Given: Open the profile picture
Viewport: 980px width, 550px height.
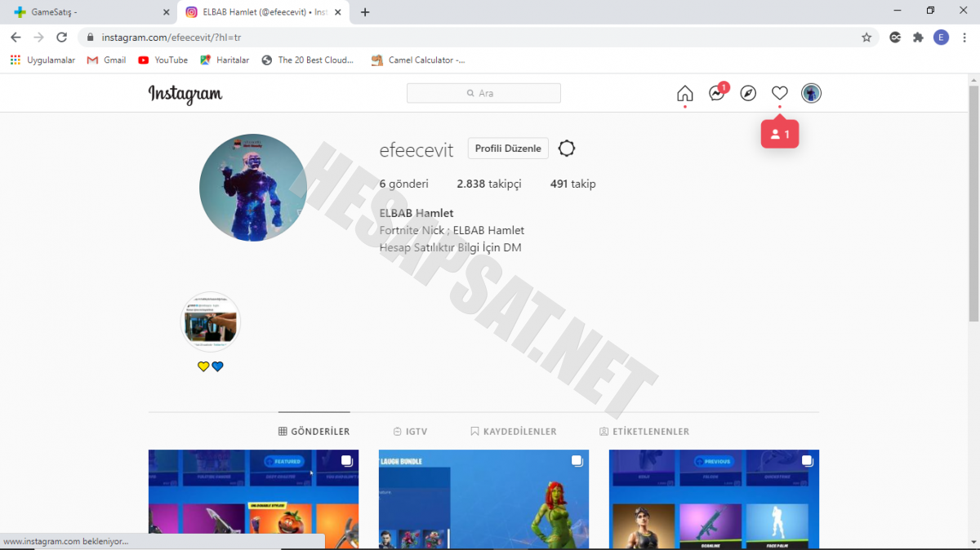Looking at the screenshot, I should point(253,188).
